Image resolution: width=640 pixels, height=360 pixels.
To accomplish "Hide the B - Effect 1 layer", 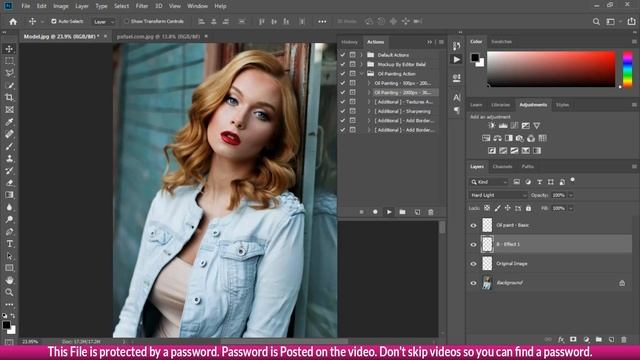I will click(473, 244).
